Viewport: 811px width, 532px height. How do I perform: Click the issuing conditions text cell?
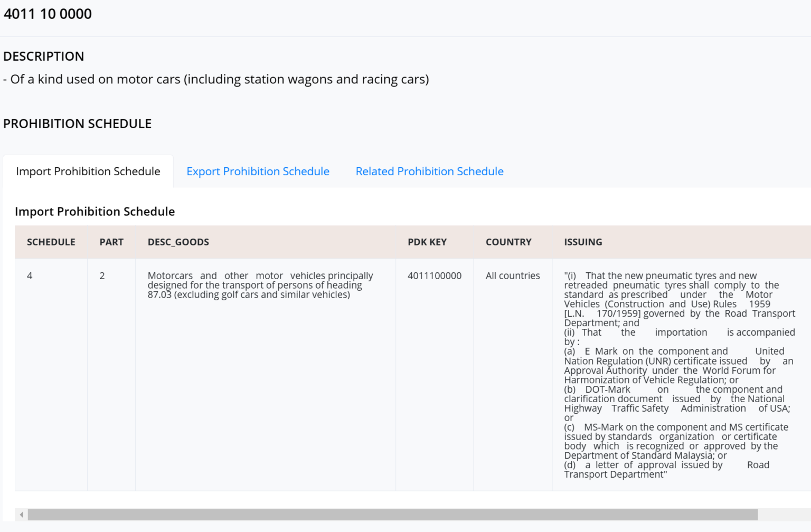(679, 375)
